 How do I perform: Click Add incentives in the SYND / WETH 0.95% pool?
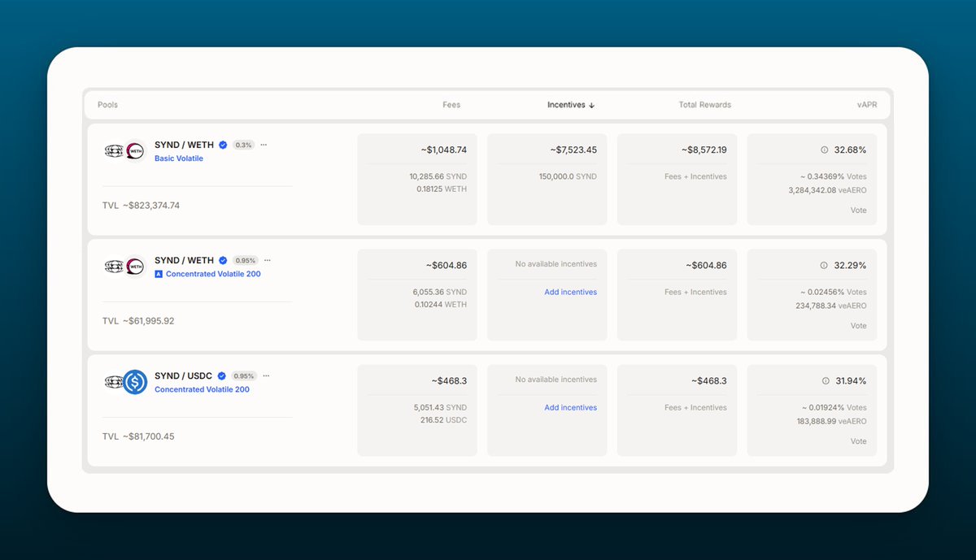(x=571, y=293)
